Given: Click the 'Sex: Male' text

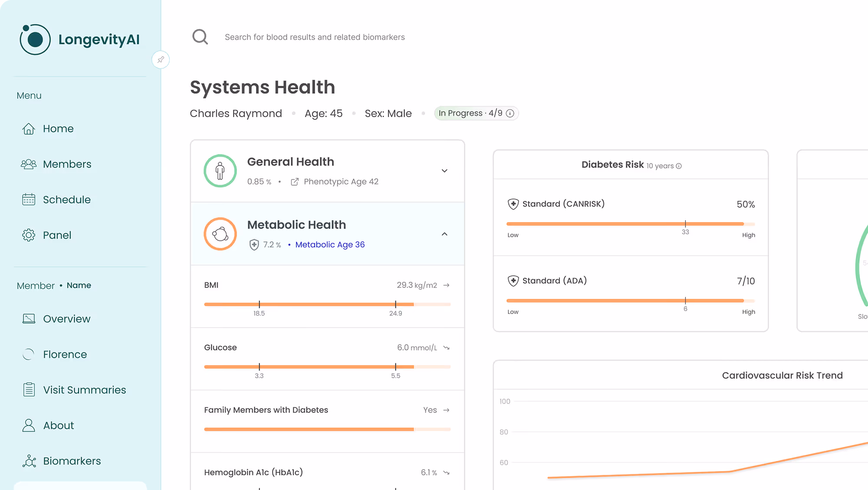Looking at the screenshot, I should (388, 114).
